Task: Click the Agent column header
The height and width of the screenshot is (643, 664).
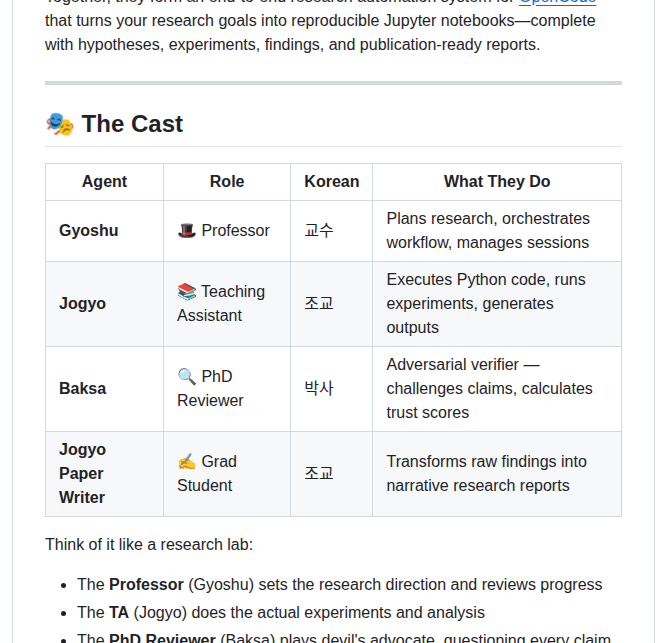Action: (105, 182)
